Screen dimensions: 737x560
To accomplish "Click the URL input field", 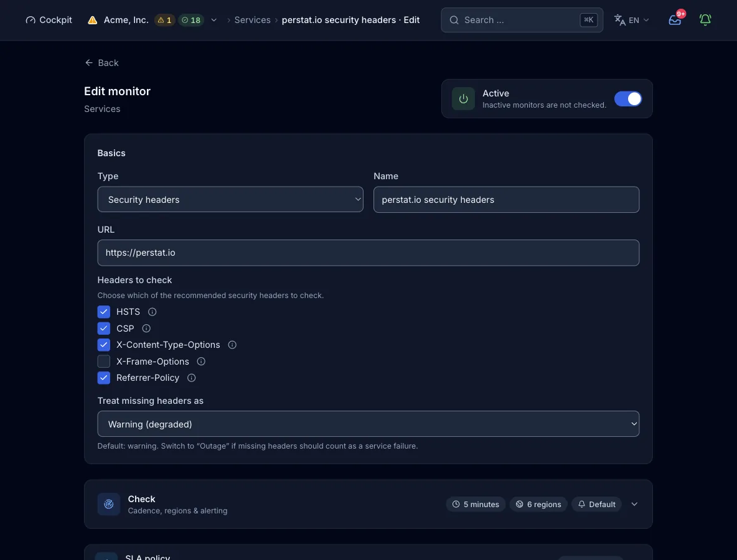I will pos(368,253).
